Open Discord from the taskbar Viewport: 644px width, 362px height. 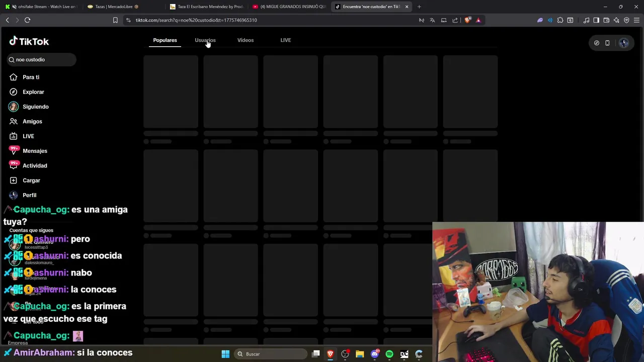(374, 354)
